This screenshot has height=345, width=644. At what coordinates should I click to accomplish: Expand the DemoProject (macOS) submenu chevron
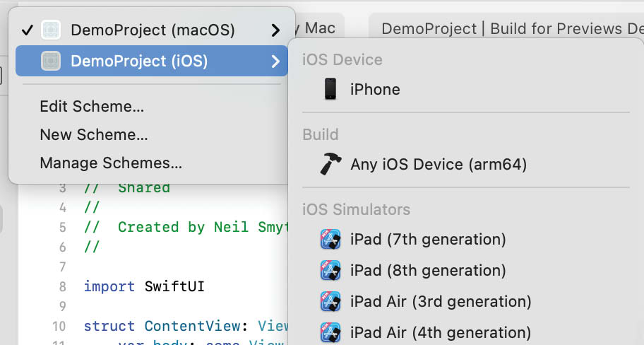[x=275, y=30]
